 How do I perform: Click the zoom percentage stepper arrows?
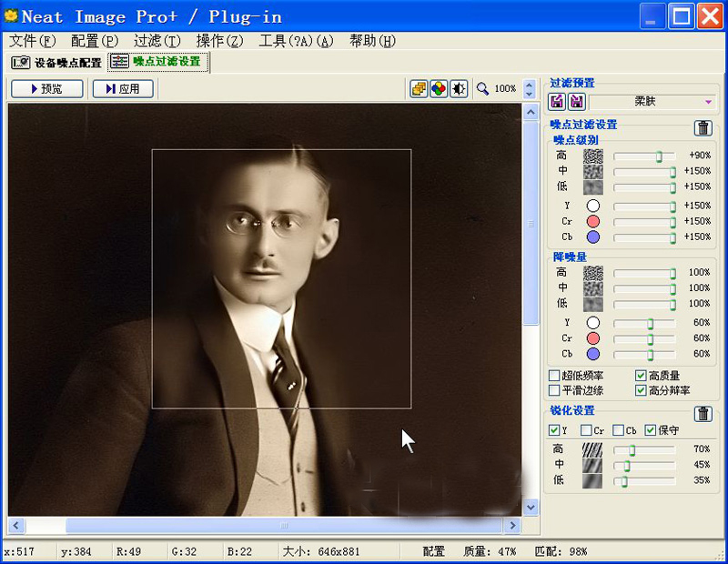(x=529, y=89)
